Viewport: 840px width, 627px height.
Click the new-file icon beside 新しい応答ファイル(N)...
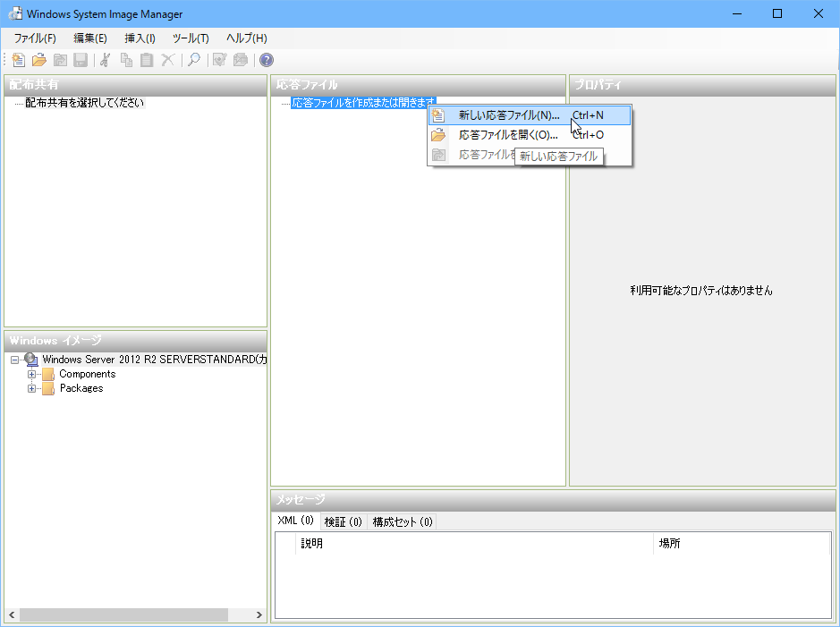tap(438, 115)
